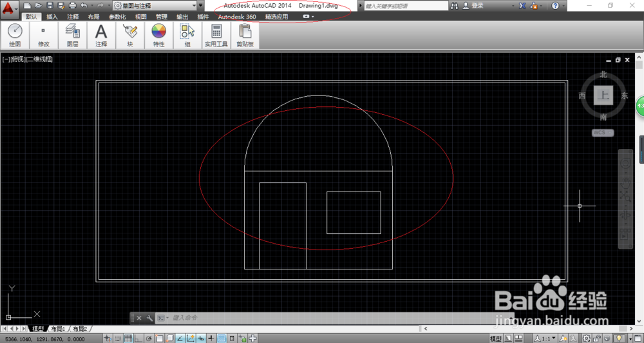Open the 实用工具 calculator panel
The height and width of the screenshot is (343, 644).
(x=216, y=35)
